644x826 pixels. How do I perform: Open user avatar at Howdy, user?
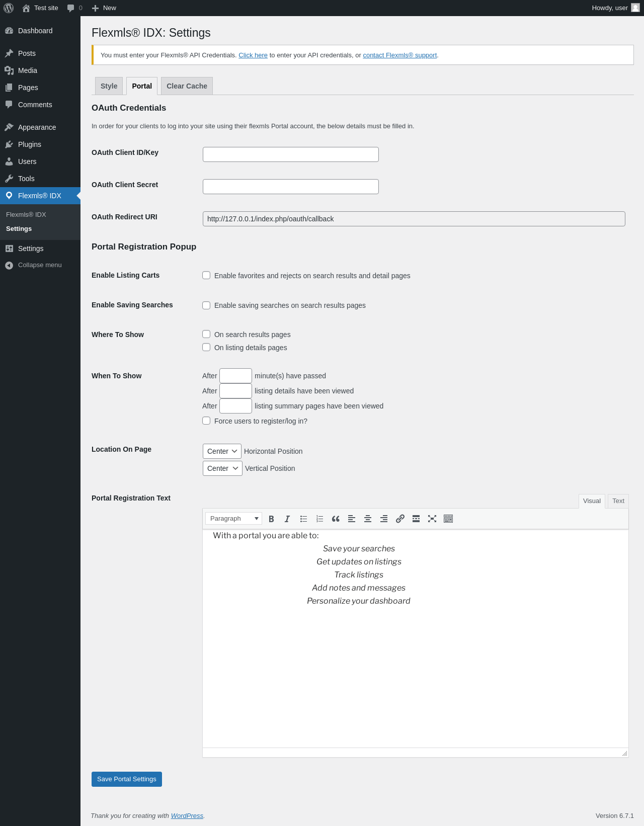(635, 8)
